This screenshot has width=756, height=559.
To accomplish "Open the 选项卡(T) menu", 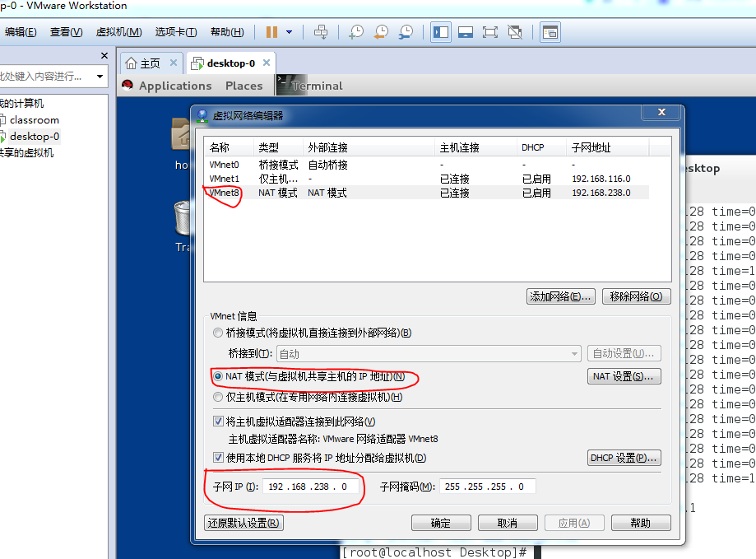I will (176, 32).
